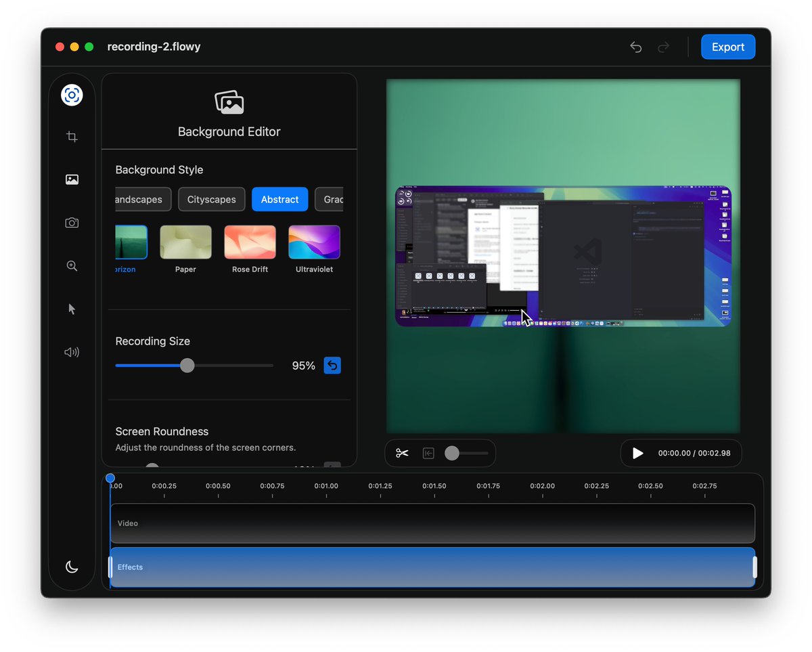The width and height of the screenshot is (812, 652).
Task: Adjust the timeline zoom slider knob
Action: coord(452,453)
